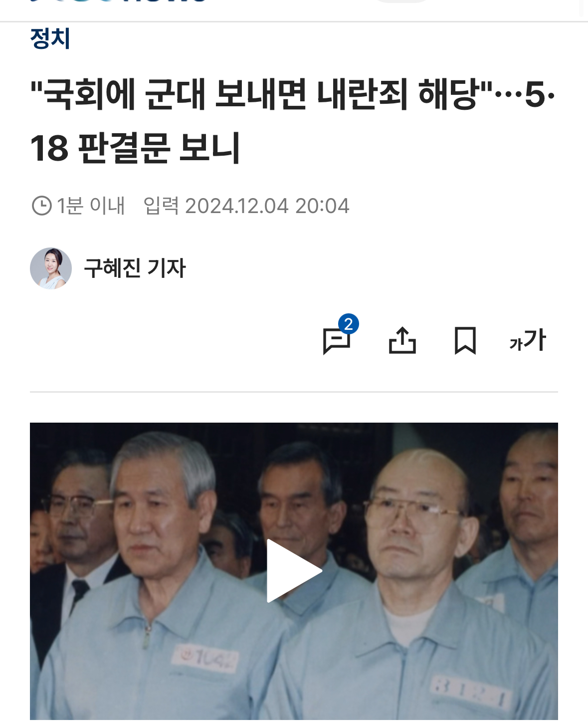This screenshot has width=588, height=728.
Task: Open the comments speech bubble icon
Action: pyautogui.click(x=337, y=341)
